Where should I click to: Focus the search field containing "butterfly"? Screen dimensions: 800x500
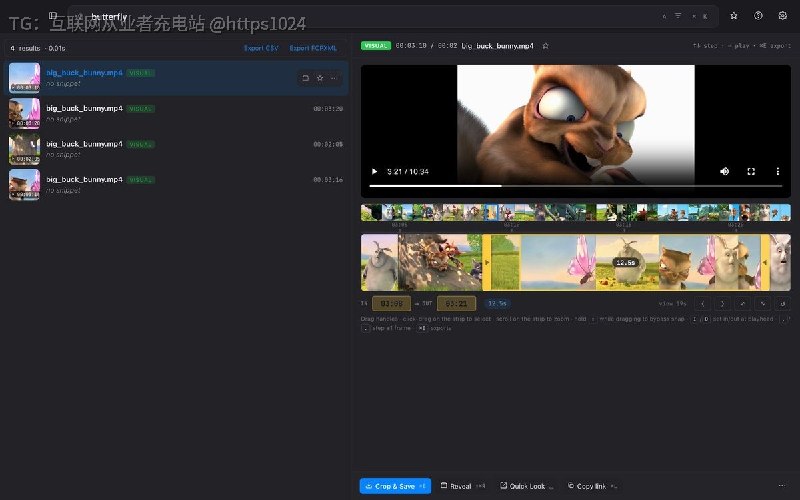393,16
